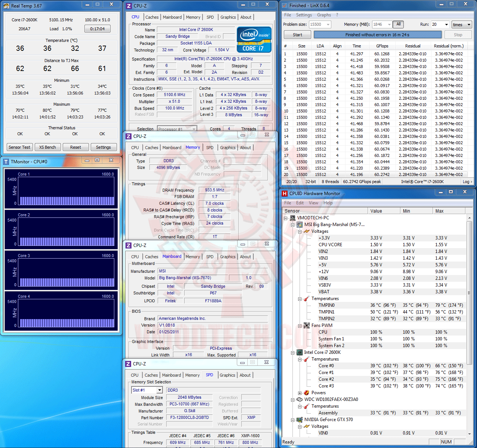Screen dimensions: 477x448
Task: Click the Hardware Monitor vertical scrollbar thumb
Action: (469, 293)
